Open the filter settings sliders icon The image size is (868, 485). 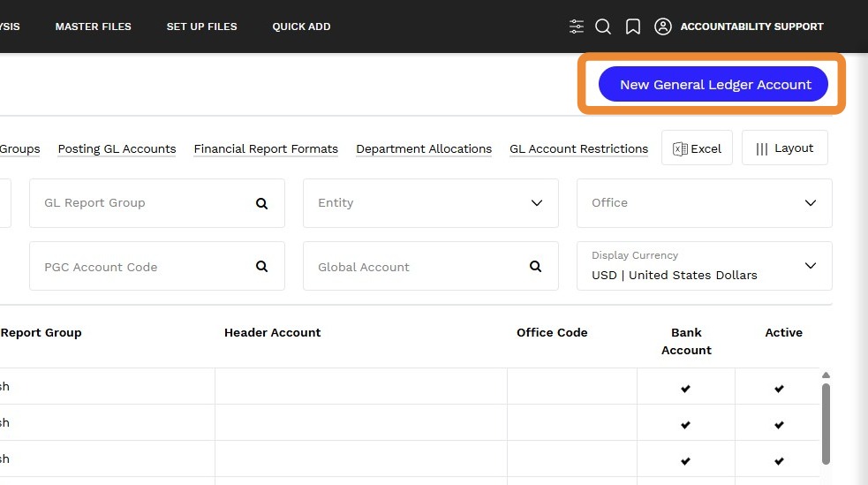tap(577, 27)
